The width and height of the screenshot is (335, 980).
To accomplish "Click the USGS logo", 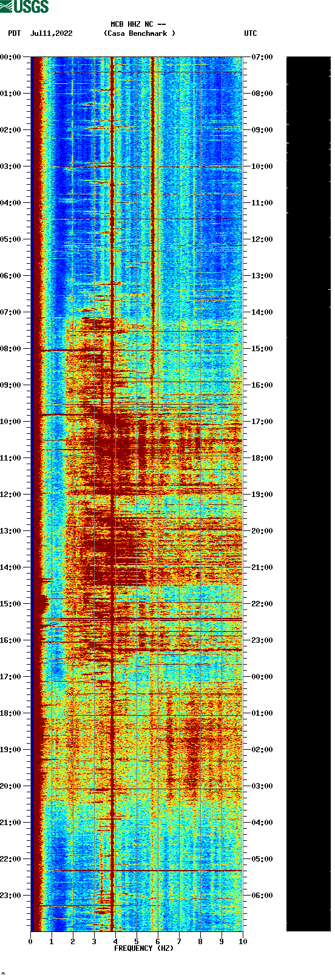I will (24, 7).
